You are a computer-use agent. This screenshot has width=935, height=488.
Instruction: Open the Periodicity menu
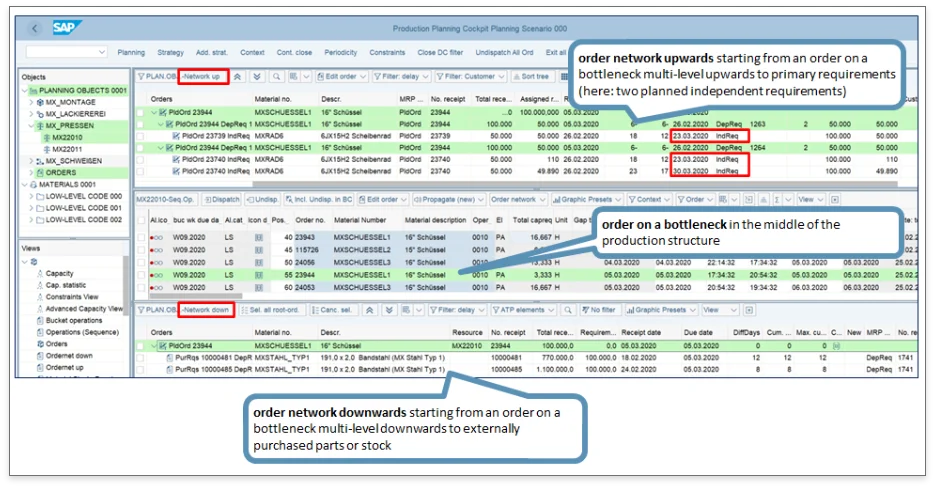[340, 52]
